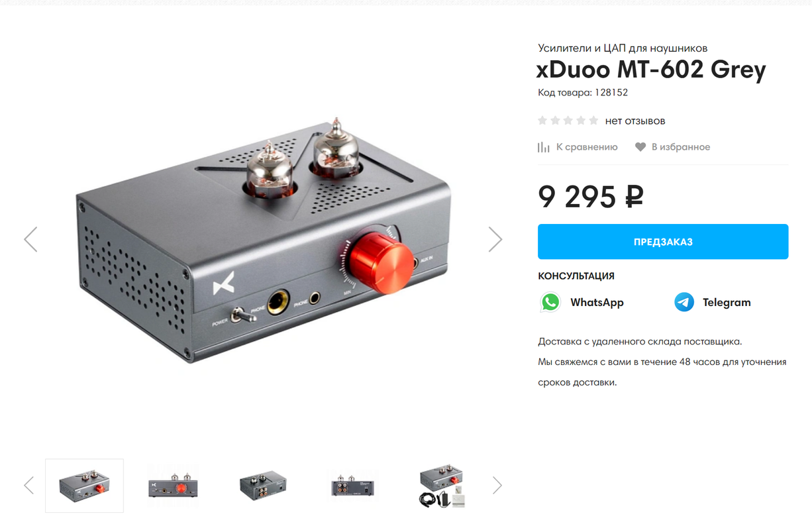Open WhatsApp consultation icon
Screen dimensions: 812x530
pyautogui.click(x=550, y=302)
